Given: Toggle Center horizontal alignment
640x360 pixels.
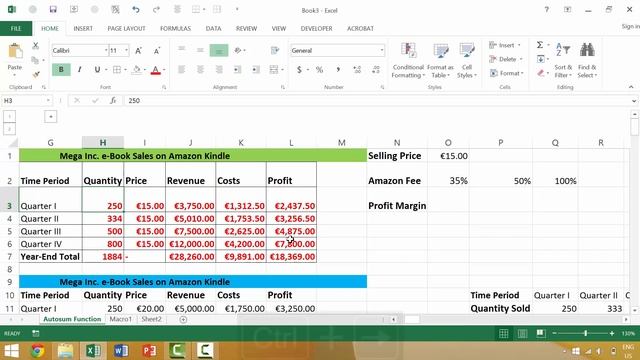Looking at the screenshot, I should pos(200,70).
